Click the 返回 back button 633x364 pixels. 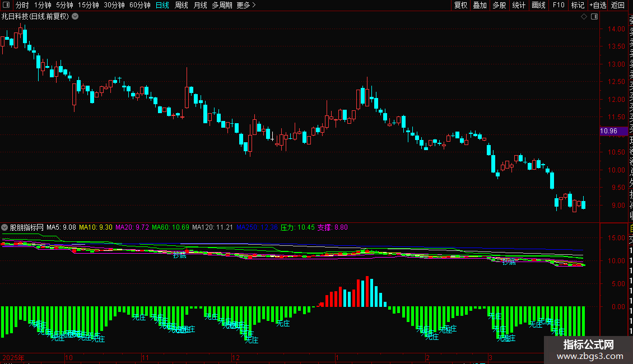tap(618, 5)
